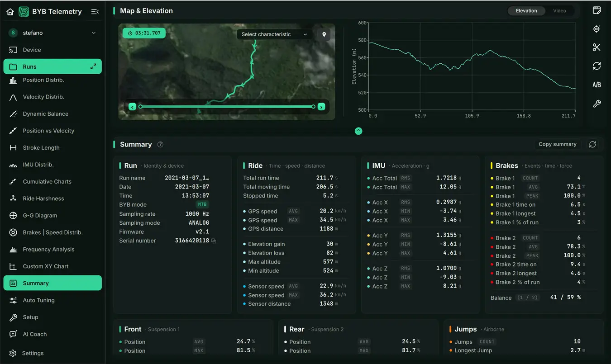
Task: Click the MTB mode badge
Action: point(202,205)
